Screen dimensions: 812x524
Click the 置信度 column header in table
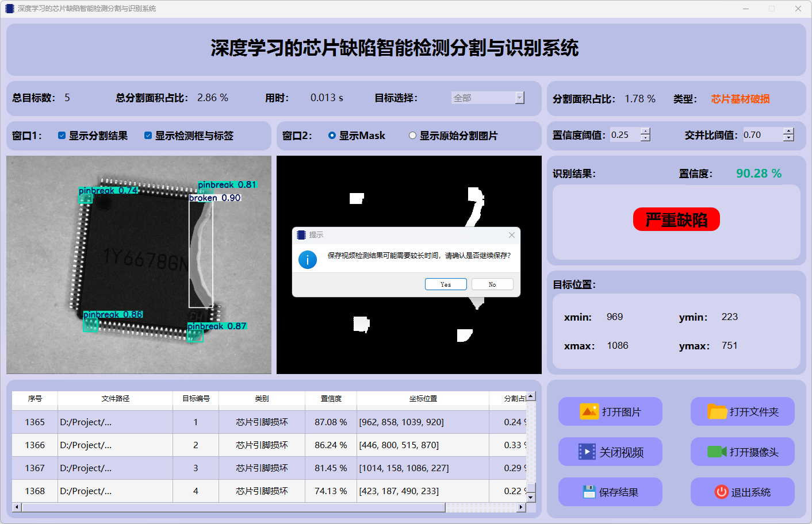(x=331, y=398)
